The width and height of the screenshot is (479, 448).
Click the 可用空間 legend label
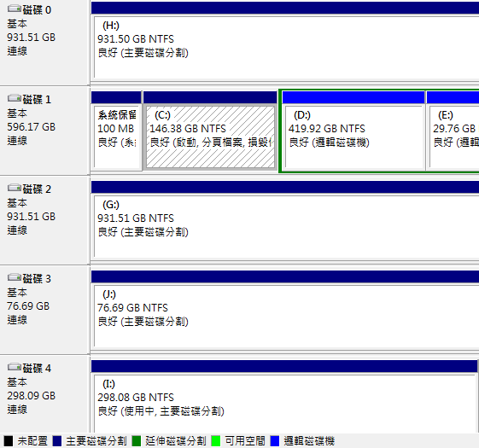(245, 441)
